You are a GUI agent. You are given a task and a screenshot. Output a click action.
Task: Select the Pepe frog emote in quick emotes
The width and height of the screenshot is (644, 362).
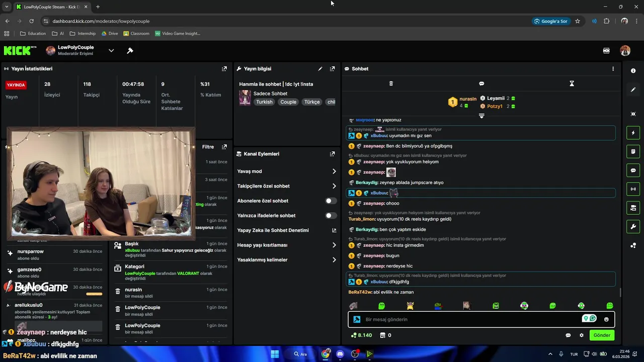click(438, 306)
